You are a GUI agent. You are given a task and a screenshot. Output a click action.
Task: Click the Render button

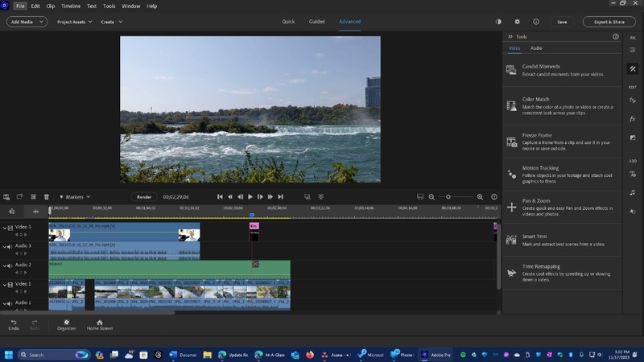(x=144, y=197)
